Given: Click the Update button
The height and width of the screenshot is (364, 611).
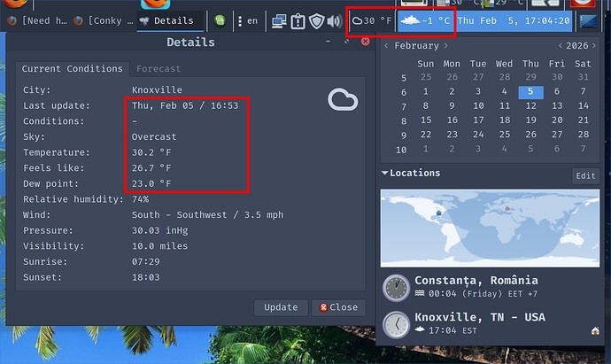Looking at the screenshot, I should [281, 307].
